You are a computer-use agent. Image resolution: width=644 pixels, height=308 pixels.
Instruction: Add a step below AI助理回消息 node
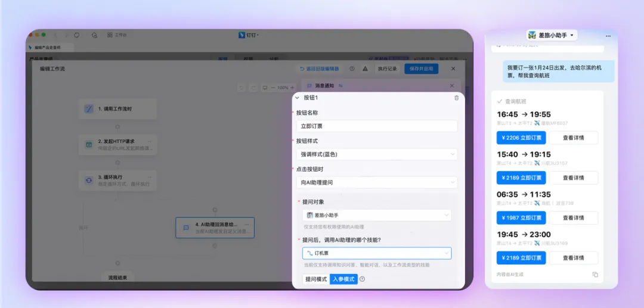pos(215,245)
